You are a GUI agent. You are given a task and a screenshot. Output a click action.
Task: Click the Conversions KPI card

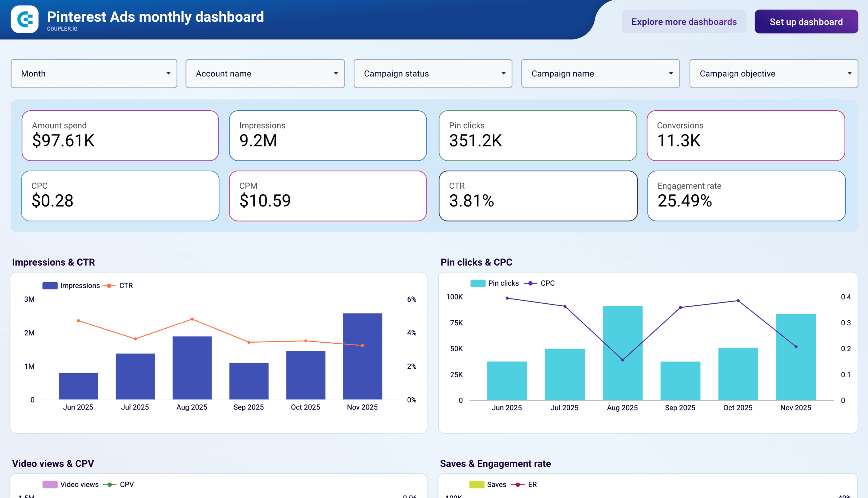(x=746, y=135)
